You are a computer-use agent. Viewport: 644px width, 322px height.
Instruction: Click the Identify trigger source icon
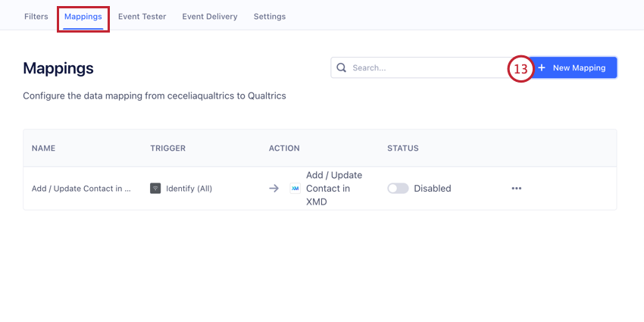(x=155, y=189)
